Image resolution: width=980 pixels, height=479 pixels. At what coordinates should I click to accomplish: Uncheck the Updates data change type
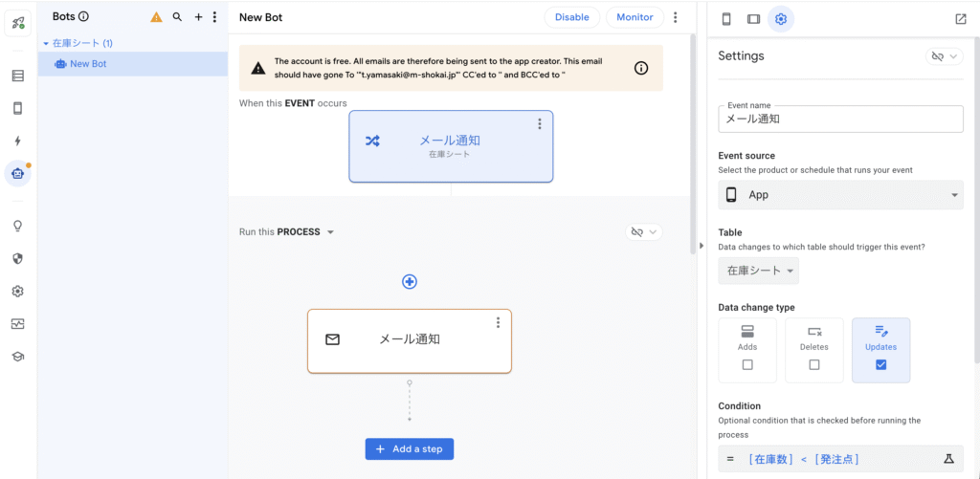(880, 364)
